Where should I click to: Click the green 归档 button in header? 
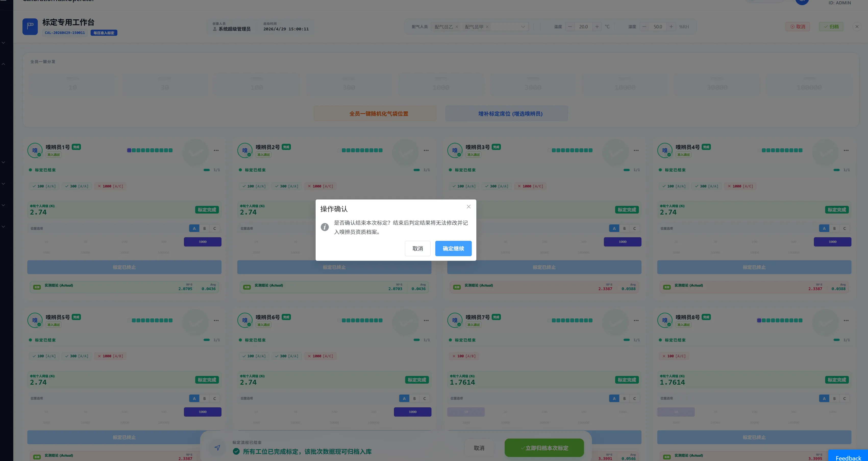831,27
